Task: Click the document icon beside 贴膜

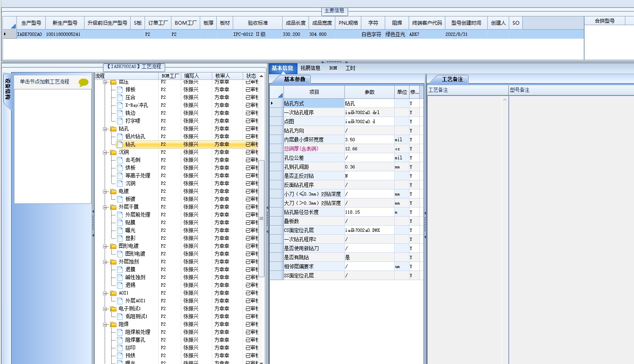Action: [120, 223]
